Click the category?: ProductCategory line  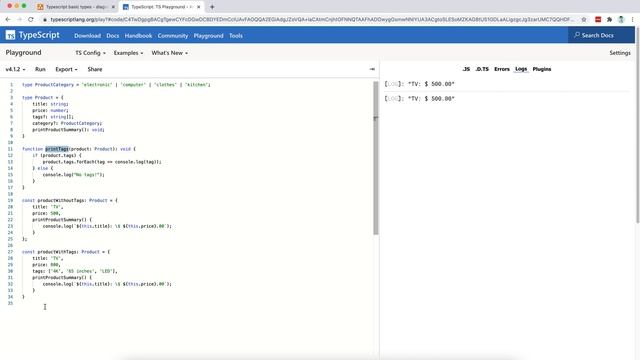click(67, 123)
